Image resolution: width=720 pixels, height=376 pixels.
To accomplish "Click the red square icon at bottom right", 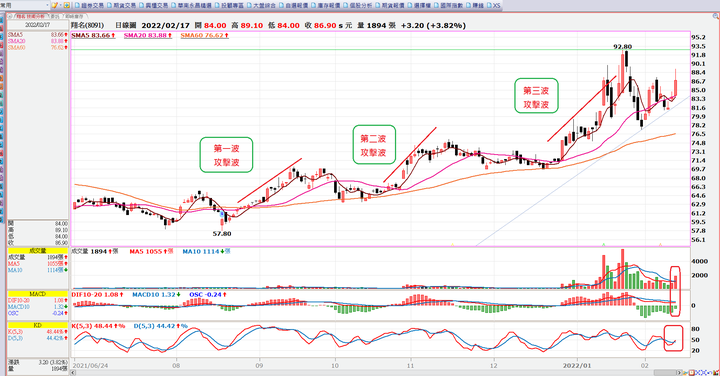I will click(x=692, y=372).
